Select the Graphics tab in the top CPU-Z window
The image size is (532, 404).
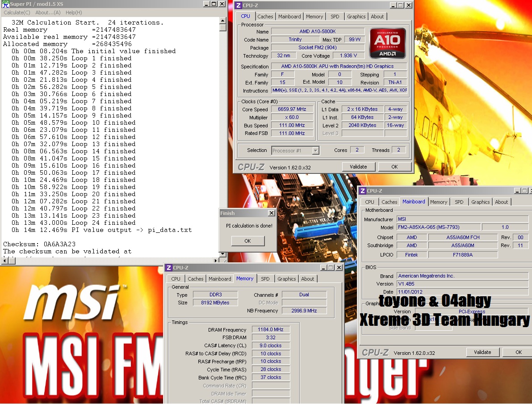coord(356,16)
